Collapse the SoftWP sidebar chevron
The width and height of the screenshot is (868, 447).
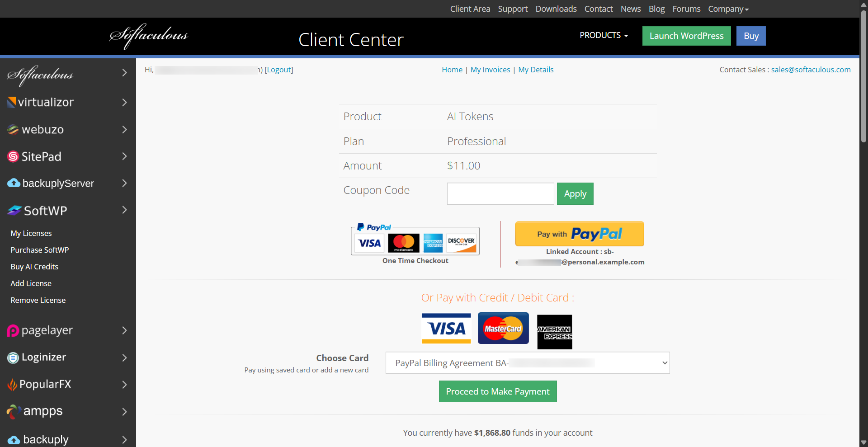pos(124,210)
